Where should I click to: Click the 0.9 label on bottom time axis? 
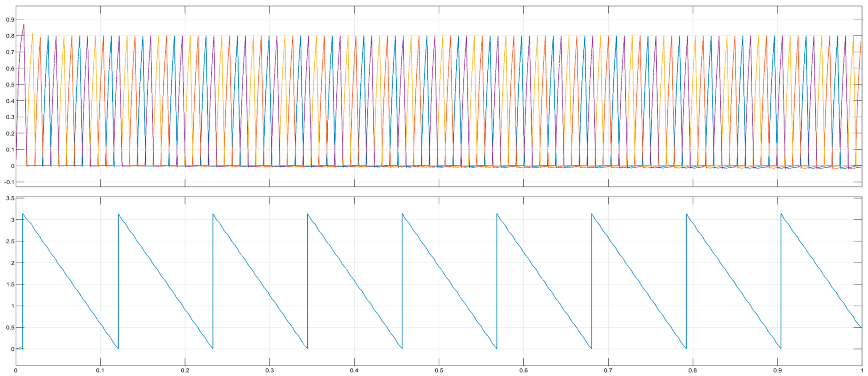pyautogui.click(x=777, y=371)
